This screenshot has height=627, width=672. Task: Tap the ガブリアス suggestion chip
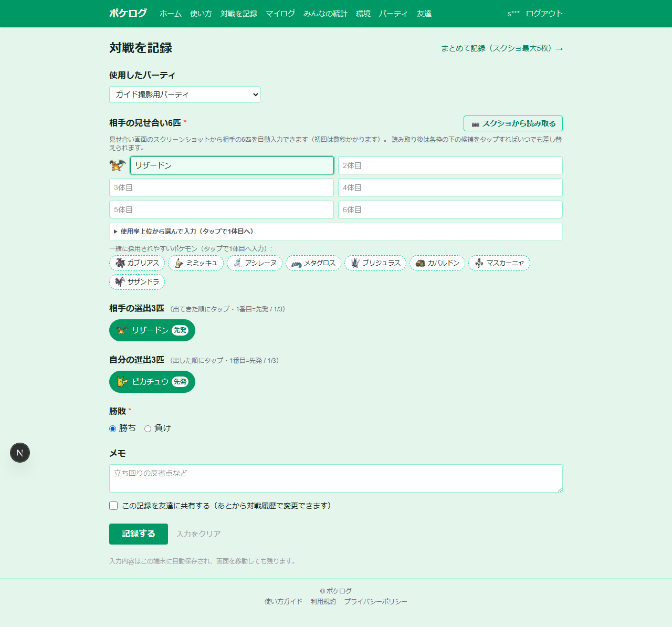click(x=137, y=263)
